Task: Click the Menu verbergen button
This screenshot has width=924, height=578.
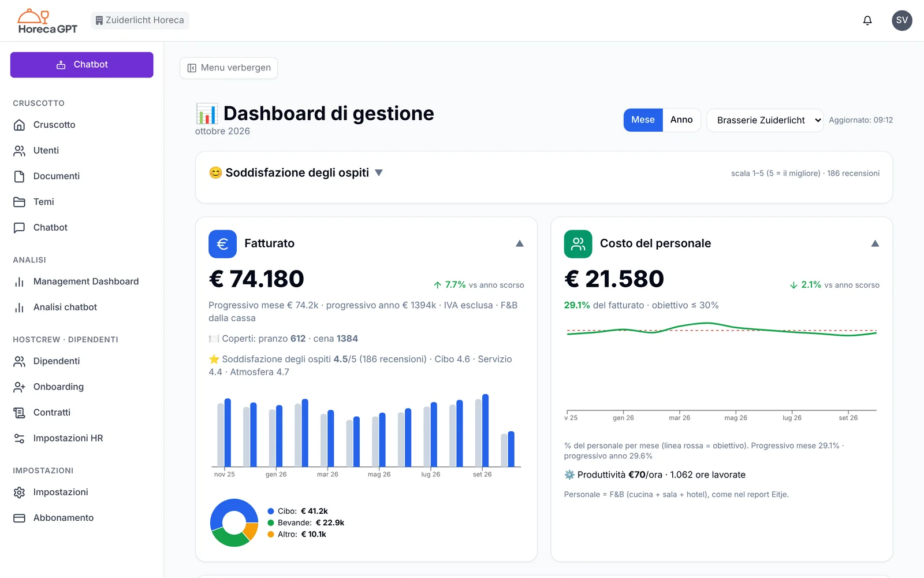Action: 229,68
